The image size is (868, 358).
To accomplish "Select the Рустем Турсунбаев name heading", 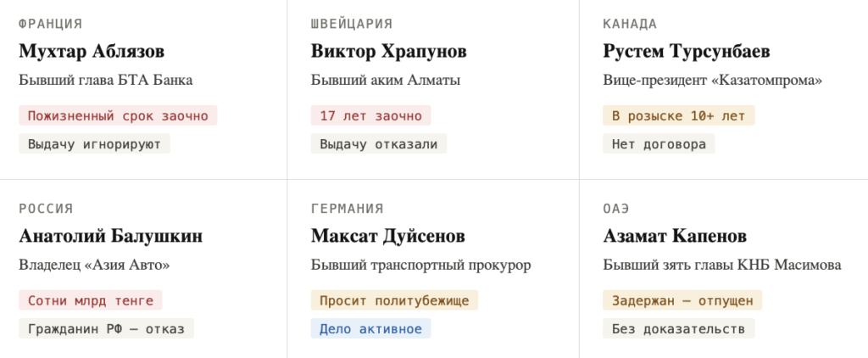I will [x=687, y=52].
